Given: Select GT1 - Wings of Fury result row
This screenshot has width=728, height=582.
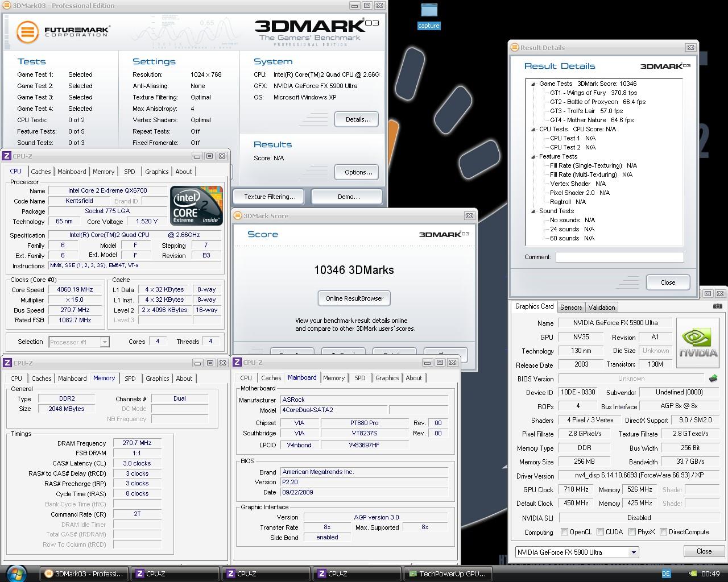Looking at the screenshot, I should pos(593,93).
